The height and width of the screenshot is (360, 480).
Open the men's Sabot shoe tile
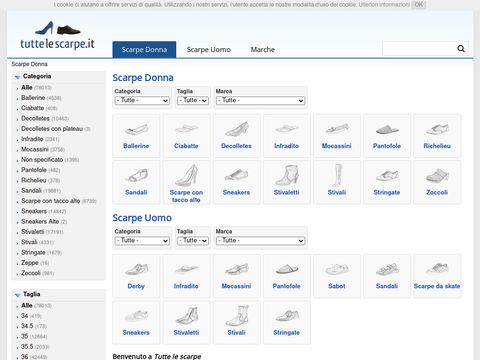coord(337,276)
